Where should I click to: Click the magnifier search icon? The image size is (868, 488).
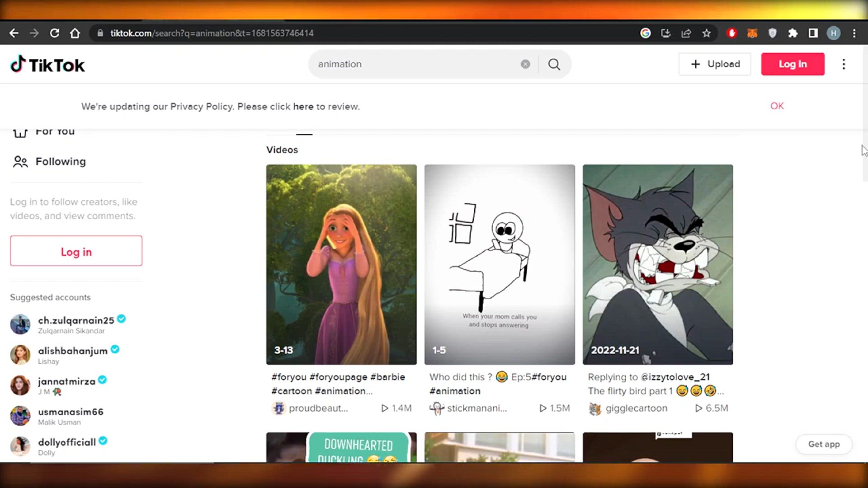pyautogui.click(x=554, y=64)
